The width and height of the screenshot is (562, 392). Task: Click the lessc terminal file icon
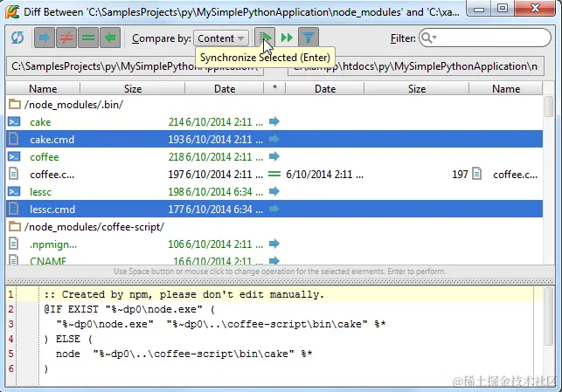(14, 191)
